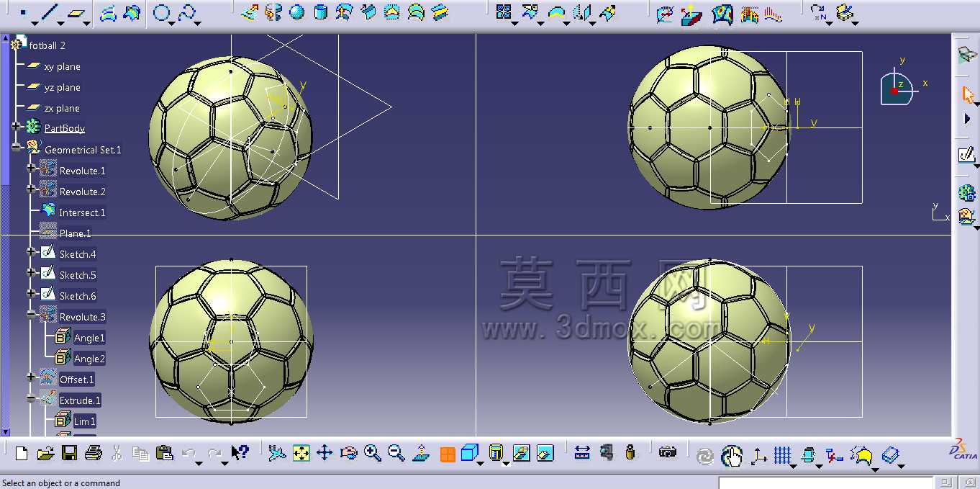Click the tree panel scroll-down arrow
This screenshot has width=980, height=489.
[6, 432]
